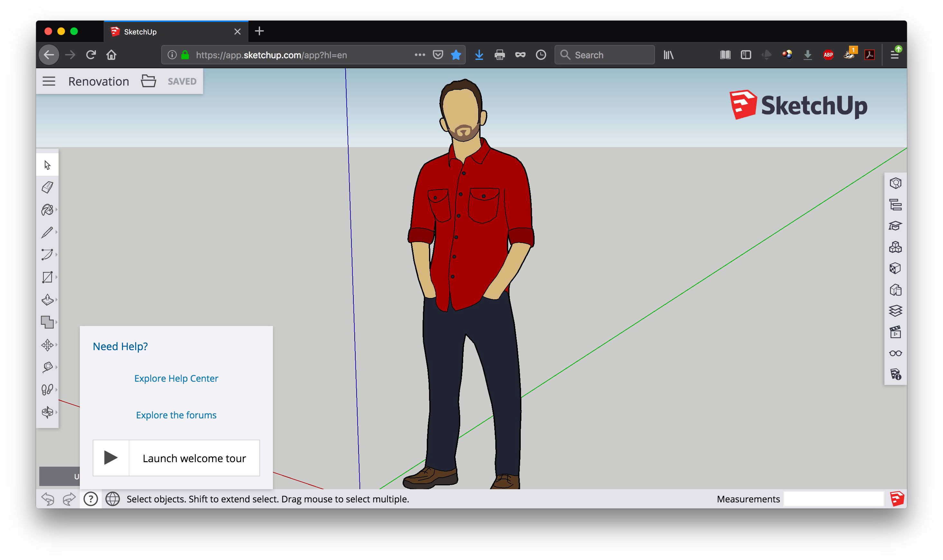943x560 pixels.
Task: Toggle the help question mark button
Action: pyautogui.click(x=90, y=499)
